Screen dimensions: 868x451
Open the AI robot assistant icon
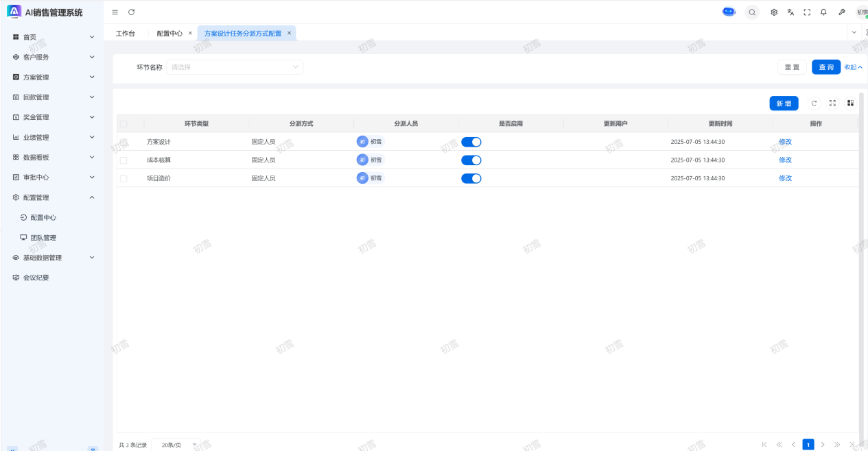pyautogui.click(x=729, y=12)
